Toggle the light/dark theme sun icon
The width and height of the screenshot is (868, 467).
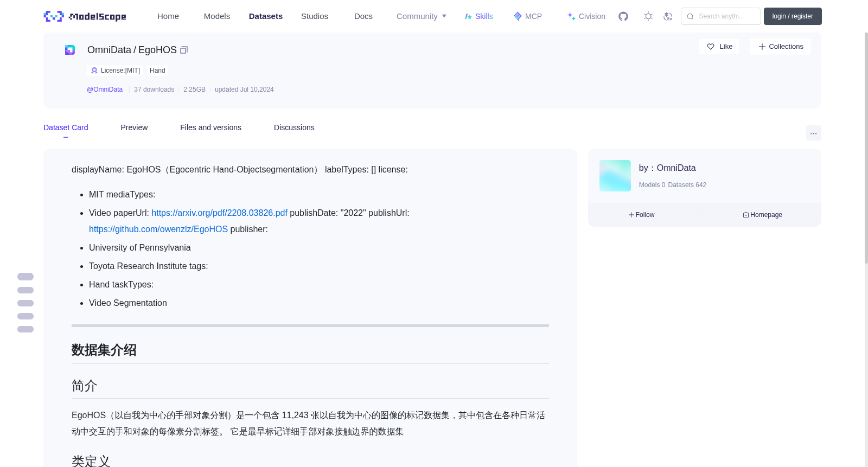648,16
